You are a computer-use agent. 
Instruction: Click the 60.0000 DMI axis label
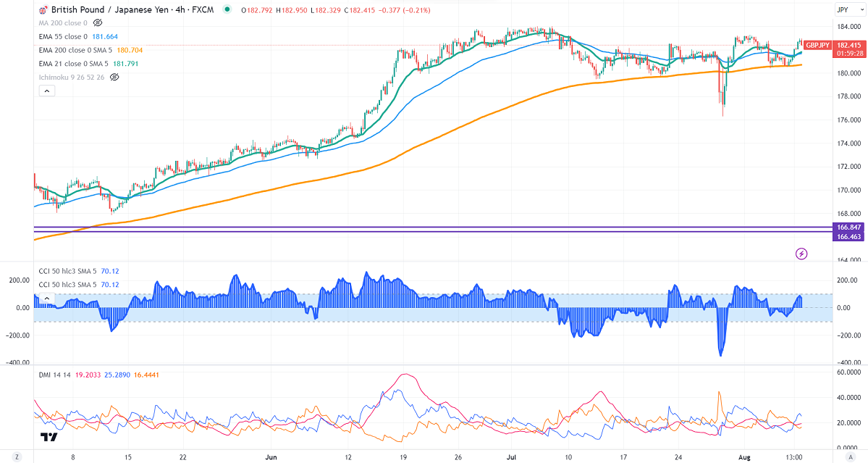pyautogui.click(x=848, y=372)
